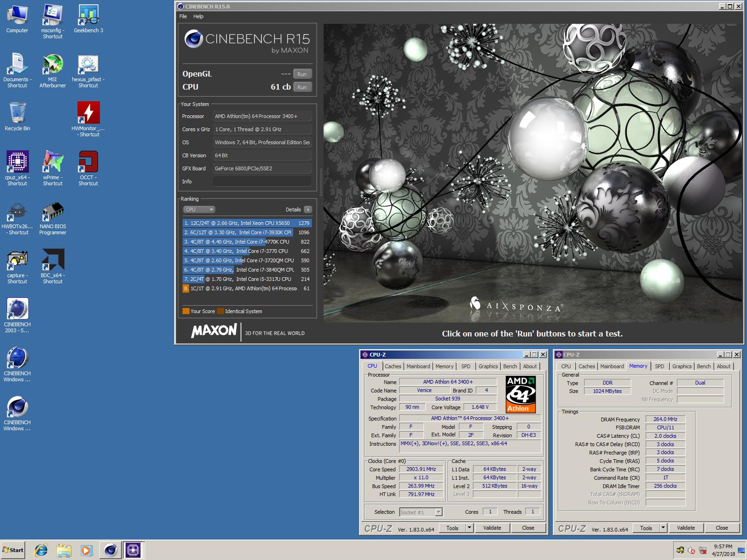747x560 pixels.
Task: Open the Computer desktop icon
Action: [17, 20]
